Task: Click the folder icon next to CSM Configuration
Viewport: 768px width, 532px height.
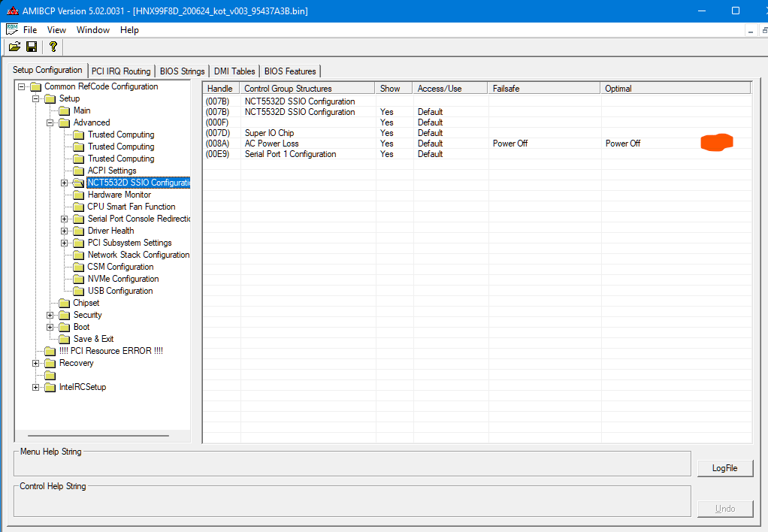Action: click(x=78, y=267)
